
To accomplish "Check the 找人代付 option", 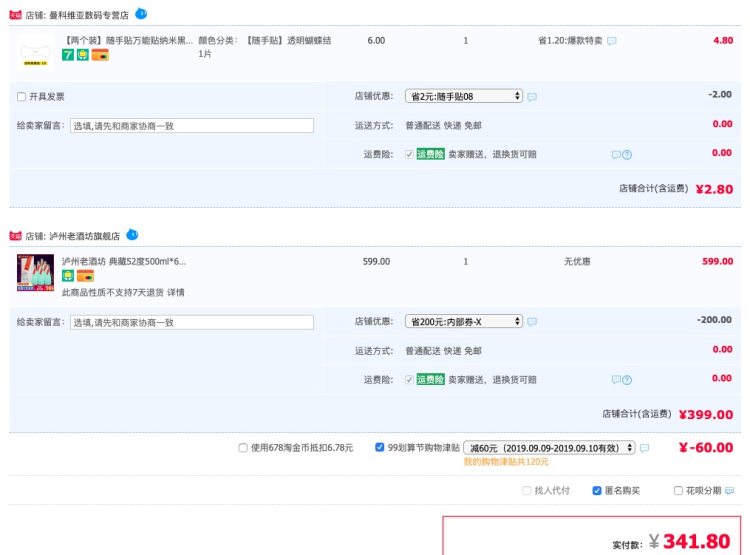I will [x=527, y=490].
